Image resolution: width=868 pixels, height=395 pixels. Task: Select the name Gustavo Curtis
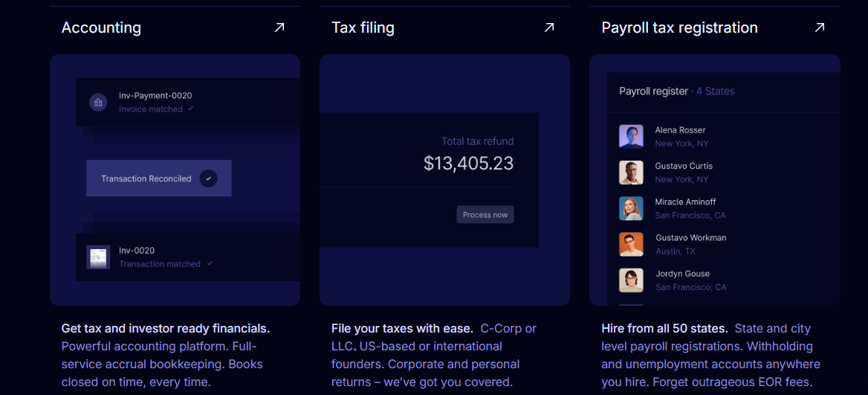click(x=684, y=166)
